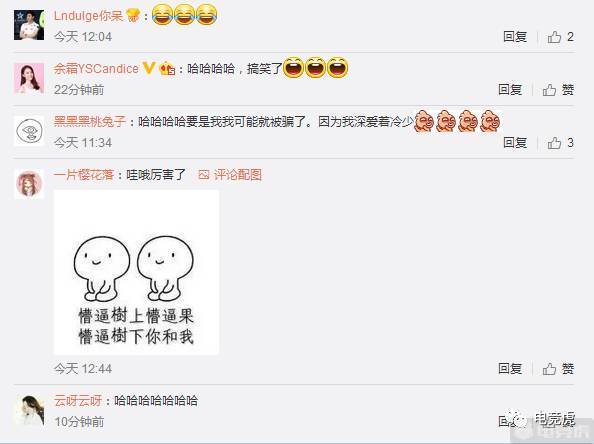Open 云呀云呀's avatar picture
This screenshot has width=594, height=444.
click(29, 410)
